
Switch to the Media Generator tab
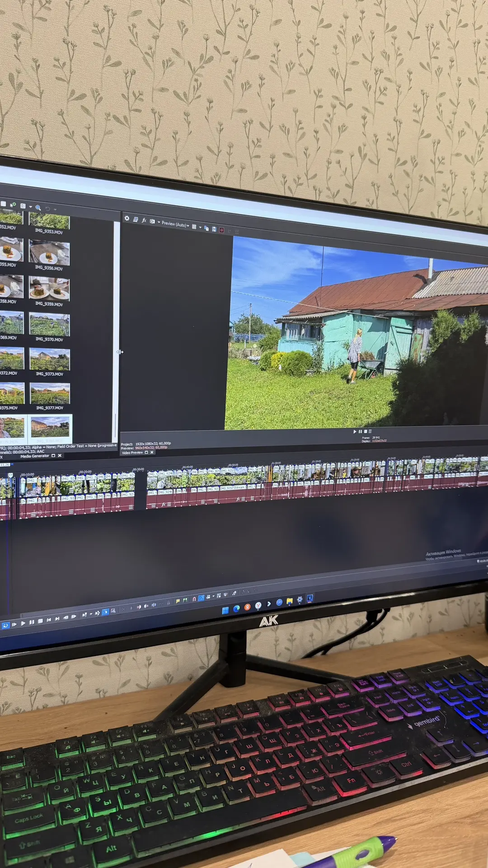pos(35,456)
